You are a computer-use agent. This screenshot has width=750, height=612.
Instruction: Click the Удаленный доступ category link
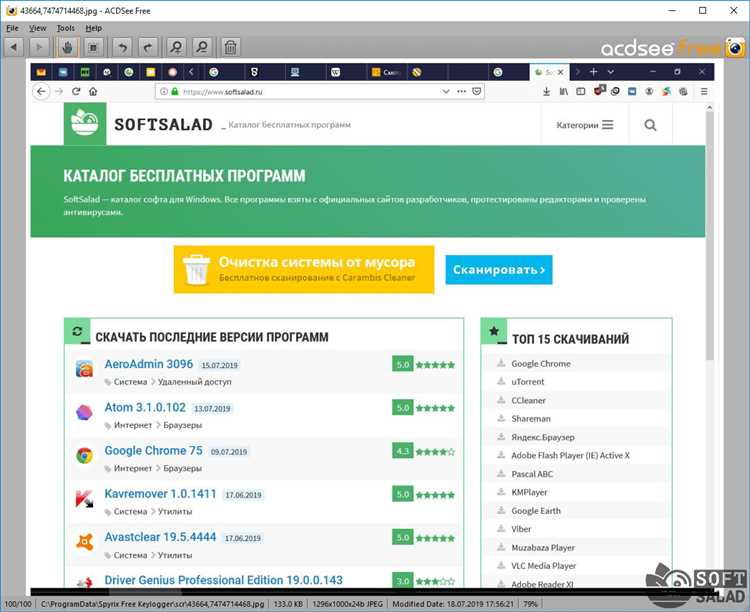click(195, 382)
